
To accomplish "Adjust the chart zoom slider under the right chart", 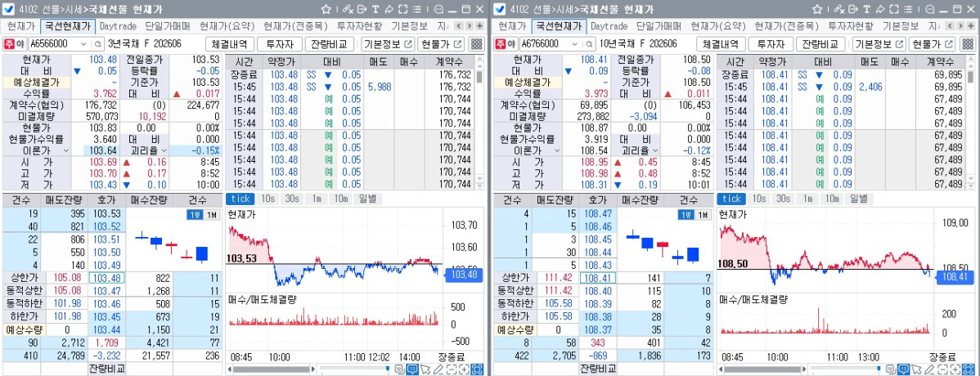I will (x=878, y=369).
